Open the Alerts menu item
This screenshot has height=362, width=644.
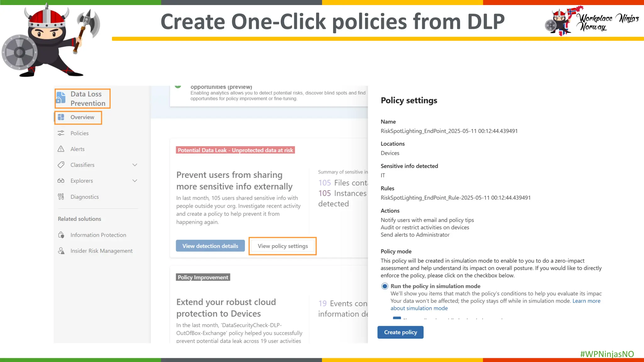click(x=77, y=149)
